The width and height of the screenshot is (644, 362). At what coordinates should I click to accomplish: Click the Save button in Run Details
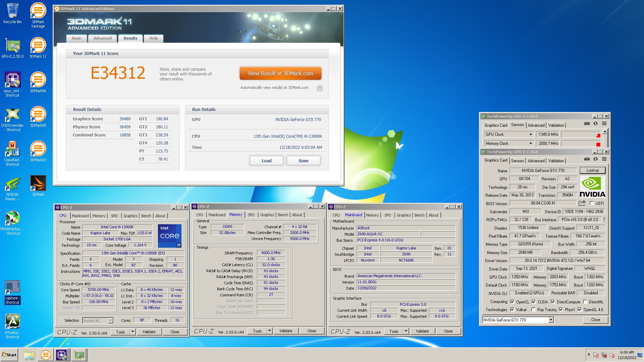point(304,161)
